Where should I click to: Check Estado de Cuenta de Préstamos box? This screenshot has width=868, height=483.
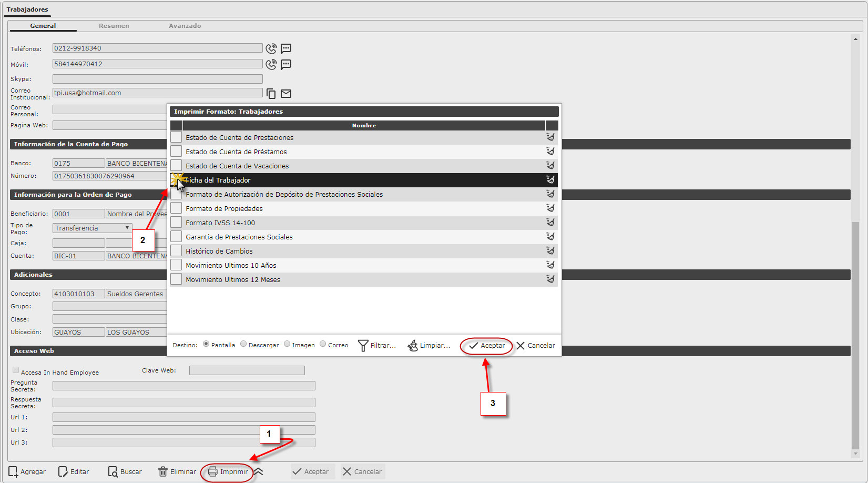pos(176,152)
